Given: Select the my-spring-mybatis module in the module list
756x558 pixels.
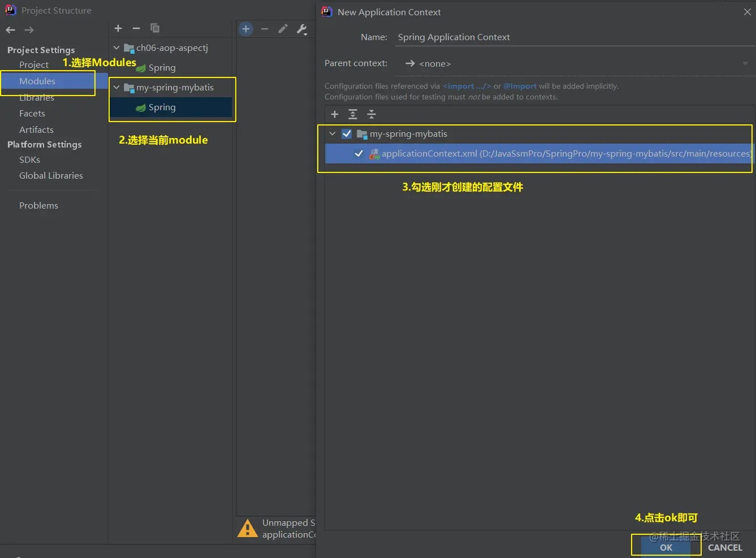Looking at the screenshot, I should click(175, 88).
